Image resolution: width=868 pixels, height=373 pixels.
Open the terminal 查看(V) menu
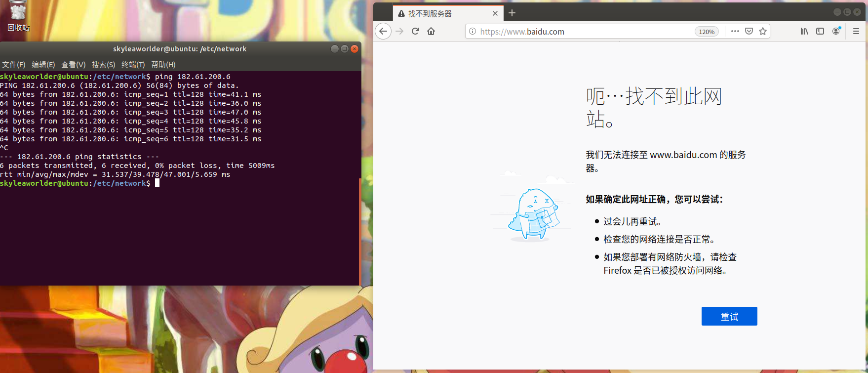(x=74, y=65)
